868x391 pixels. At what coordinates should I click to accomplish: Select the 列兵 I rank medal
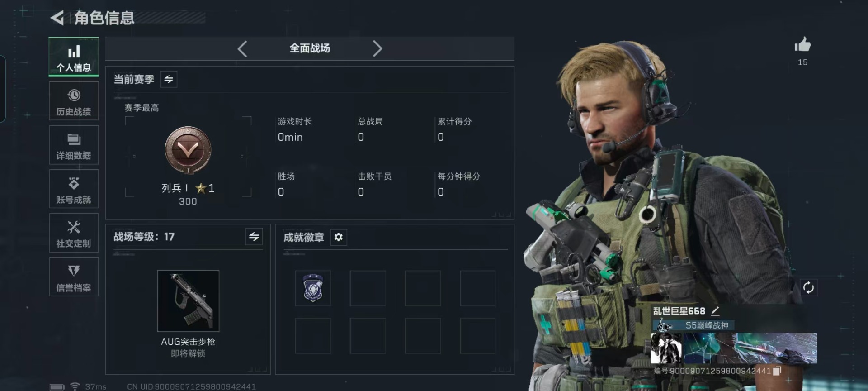click(x=188, y=151)
